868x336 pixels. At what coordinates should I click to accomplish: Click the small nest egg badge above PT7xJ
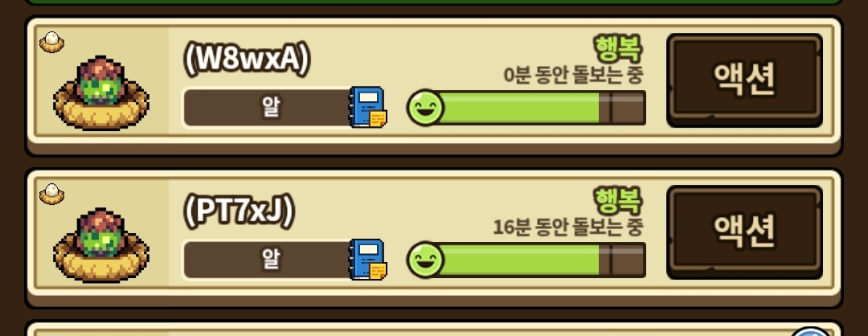coord(51,195)
